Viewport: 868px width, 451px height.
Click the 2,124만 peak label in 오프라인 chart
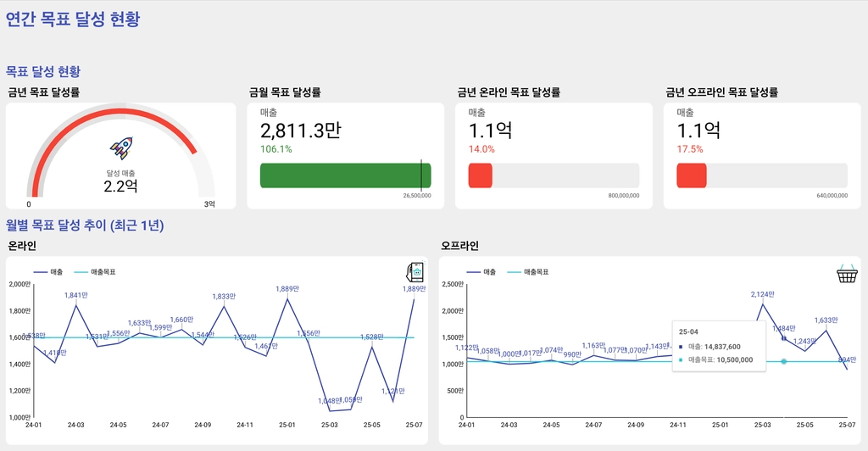pyautogui.click(x=763, y=294)
